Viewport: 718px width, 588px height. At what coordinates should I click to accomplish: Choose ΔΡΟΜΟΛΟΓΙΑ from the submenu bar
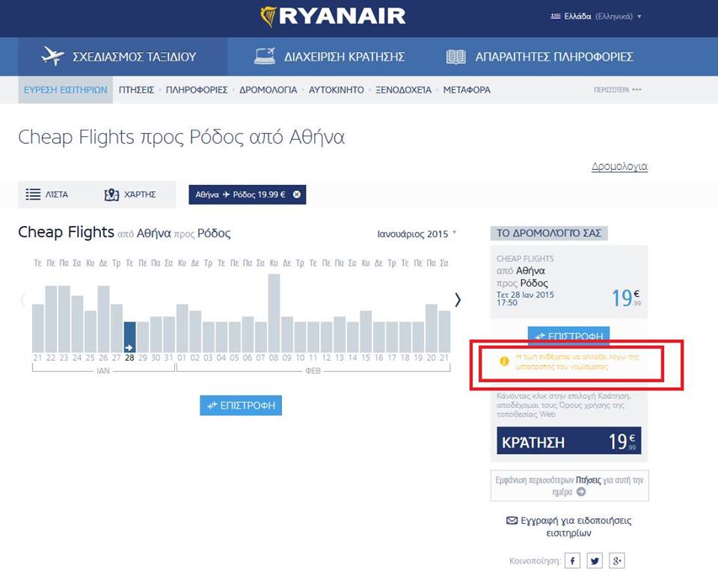pyautogui.click(x=269, y=90)
